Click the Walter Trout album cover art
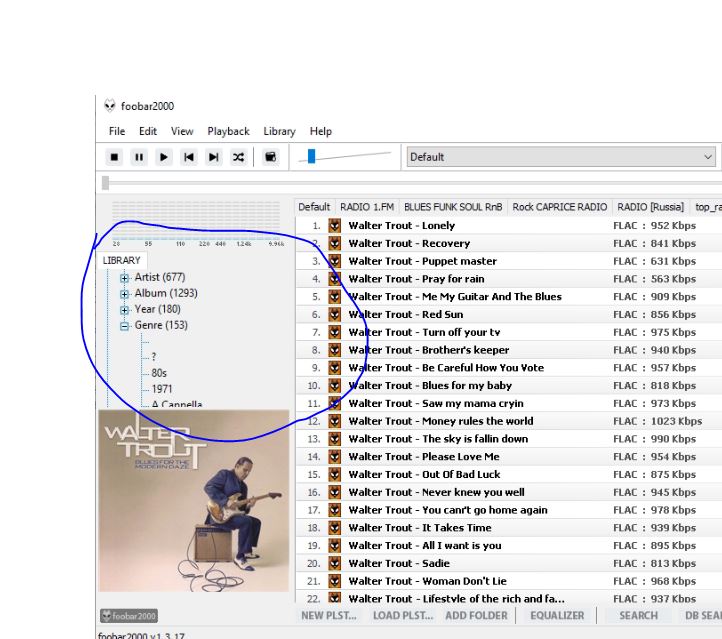The image size is (722, 639). pos(194,500)
